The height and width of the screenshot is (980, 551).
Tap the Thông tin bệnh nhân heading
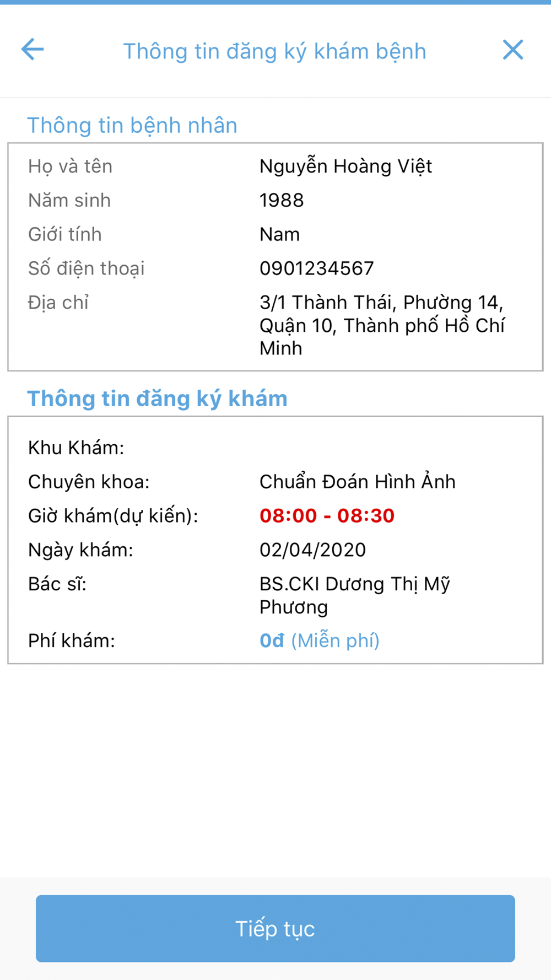point(132,126)
